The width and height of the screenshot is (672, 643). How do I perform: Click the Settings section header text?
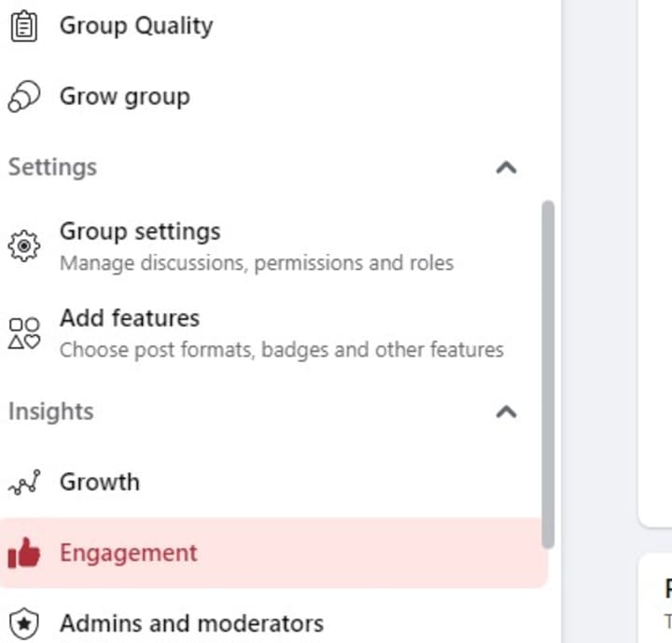(x=52, y=168)
